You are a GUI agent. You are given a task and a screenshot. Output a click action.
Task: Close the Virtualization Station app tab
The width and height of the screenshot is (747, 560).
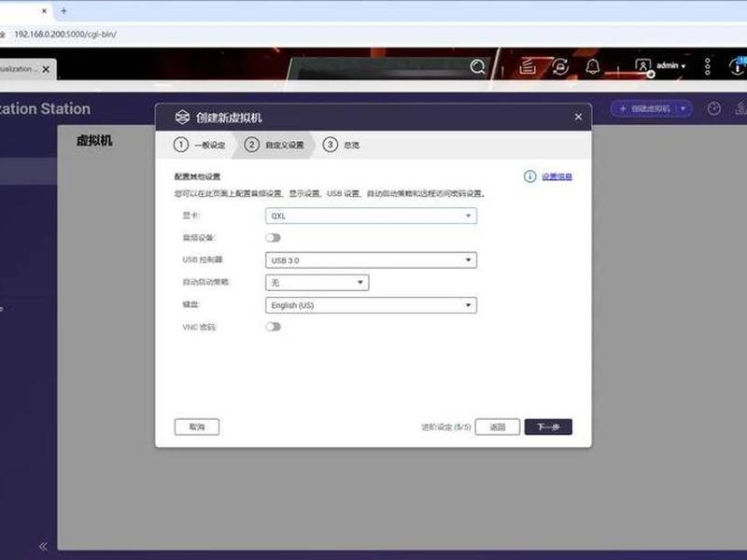46,69
